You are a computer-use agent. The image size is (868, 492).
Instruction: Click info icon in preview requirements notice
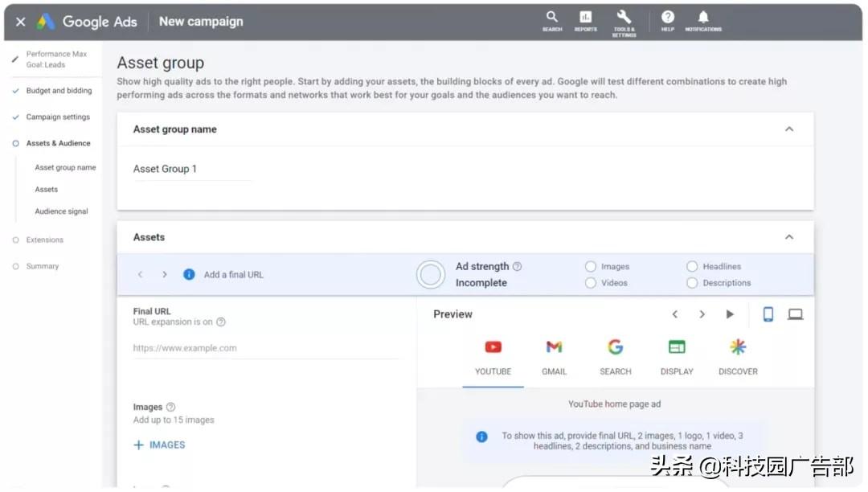[481, 437]
